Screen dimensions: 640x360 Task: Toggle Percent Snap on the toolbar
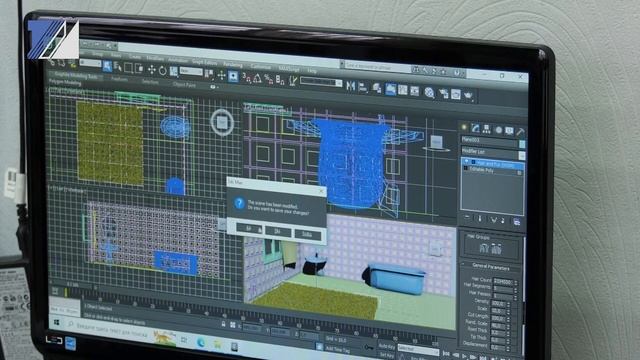269,78
